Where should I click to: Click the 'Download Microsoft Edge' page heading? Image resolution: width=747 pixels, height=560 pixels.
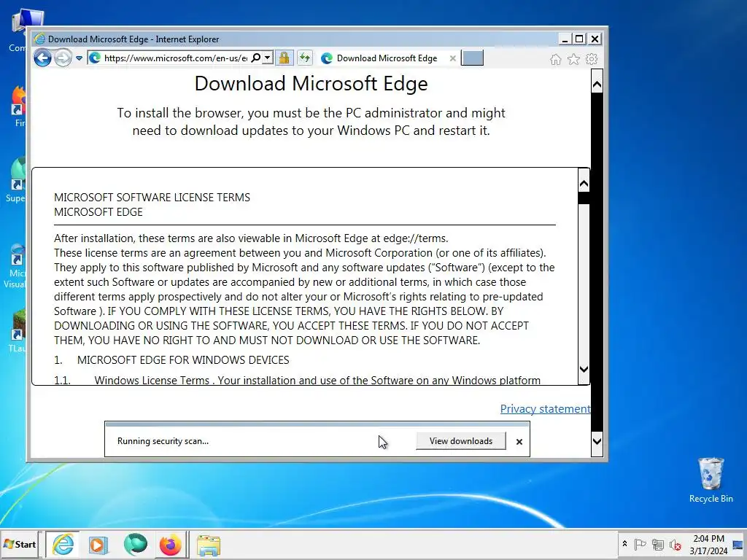click(311, 83)
